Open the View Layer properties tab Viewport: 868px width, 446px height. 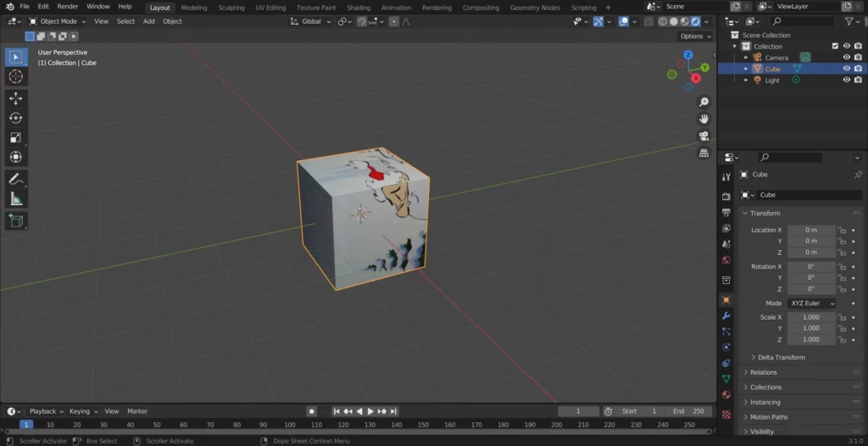pos(726,228)
